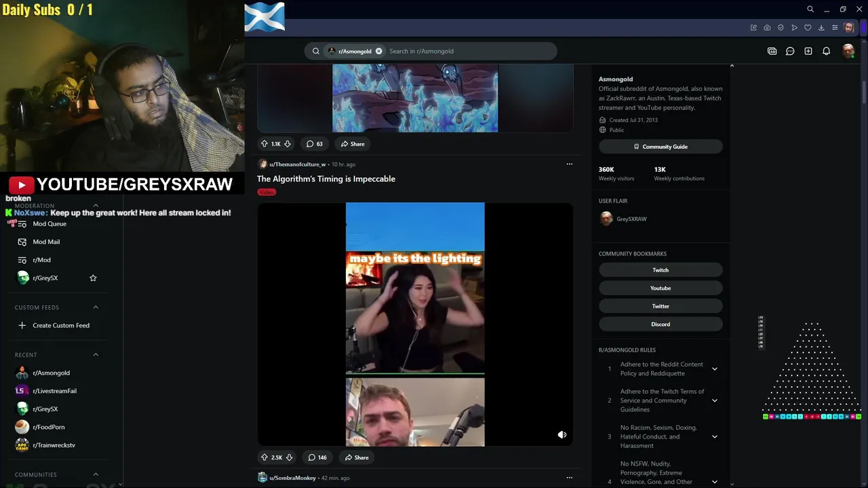
Task: Open the Reddit user avatar menu
Action: [848, 51]
